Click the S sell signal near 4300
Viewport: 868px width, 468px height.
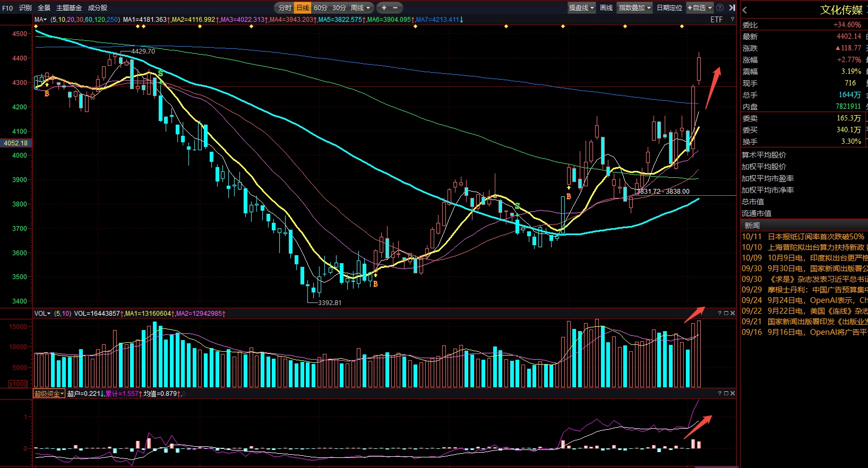[x=160, y=74]
